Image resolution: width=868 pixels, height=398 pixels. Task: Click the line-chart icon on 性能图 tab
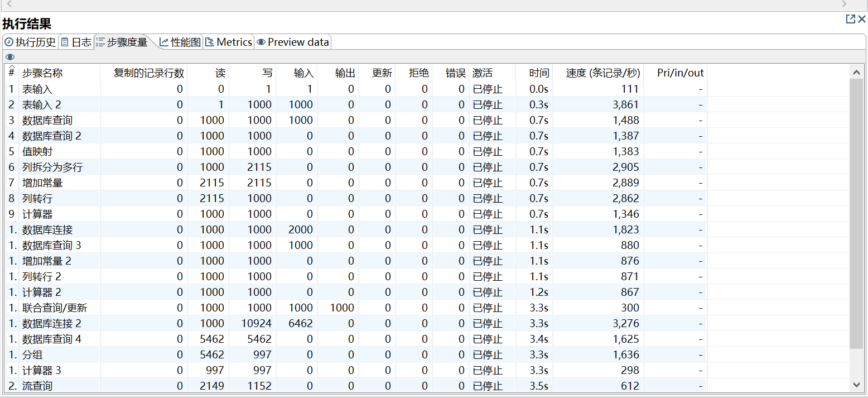165,41
